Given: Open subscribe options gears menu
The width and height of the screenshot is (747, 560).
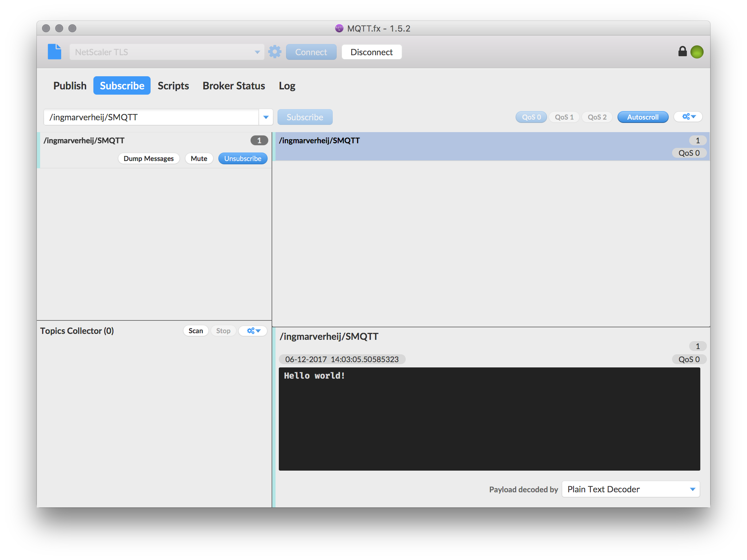Looking at the screenshot, I should pos(688,117).
